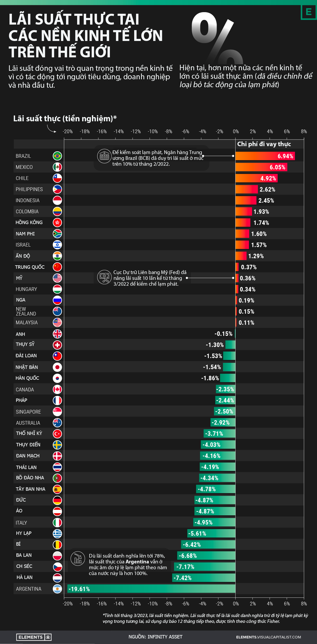The width and height of the screenshot is (317, 644).
Task: Click the Nguồn: Infinity Asset text
Action: (155, 637)
